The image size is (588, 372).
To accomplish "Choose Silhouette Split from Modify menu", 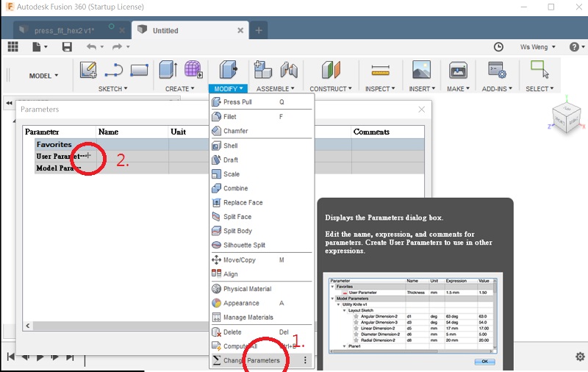I will [x=262, y=246].
